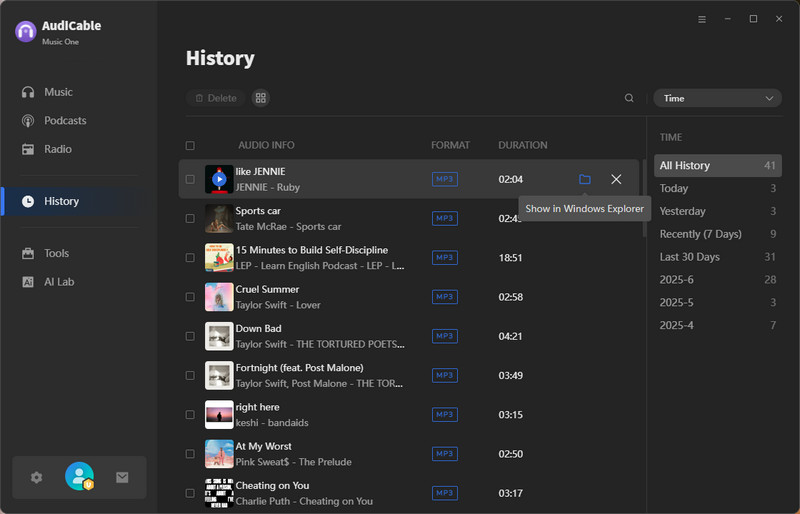Select the All History filter
Screen dimensions: 800x514
pyautogui.click(x=717, y=165)
